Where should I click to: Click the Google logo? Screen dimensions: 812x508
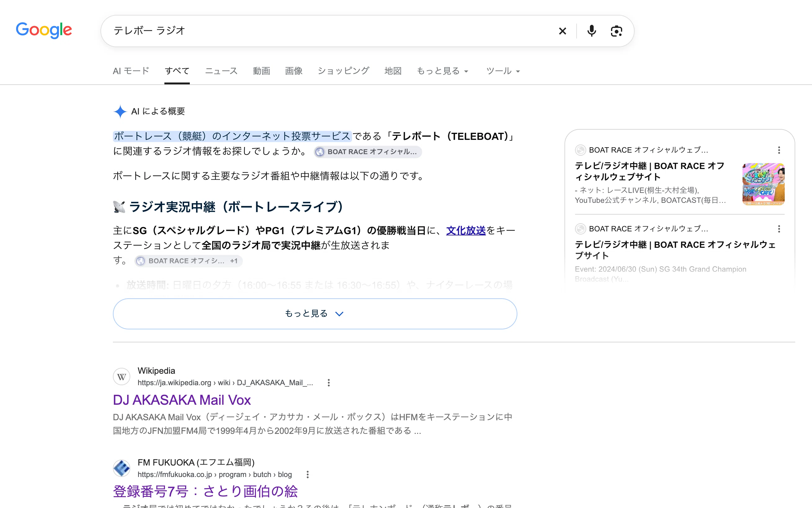point(44,31)
